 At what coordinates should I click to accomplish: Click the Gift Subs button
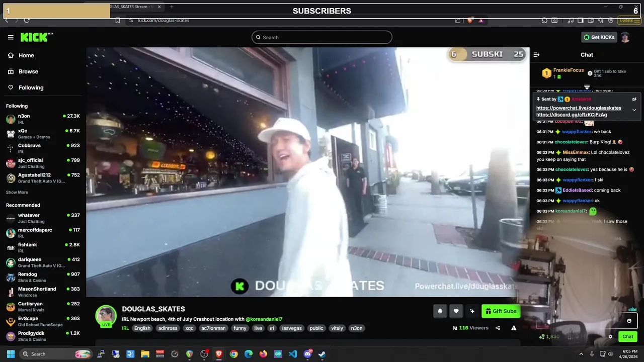(x=501, y=311)
